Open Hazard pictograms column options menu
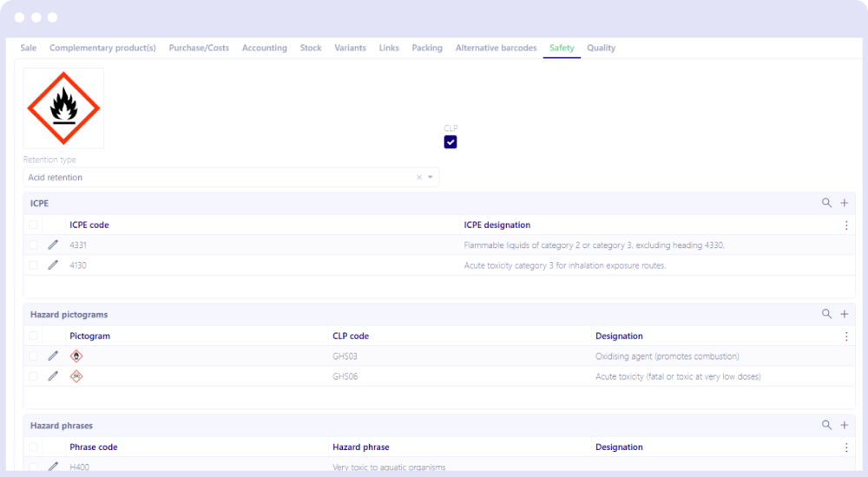The image size is (868, 477). pyautogui.click(x=846, y=337)
